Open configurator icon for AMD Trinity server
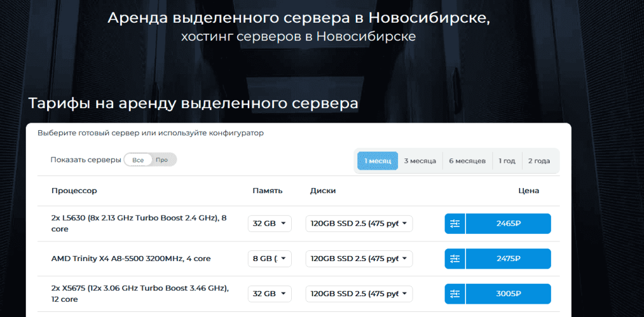Image resolution: width=644 pixels, height=317 pixels. click(x=455, y=259)
